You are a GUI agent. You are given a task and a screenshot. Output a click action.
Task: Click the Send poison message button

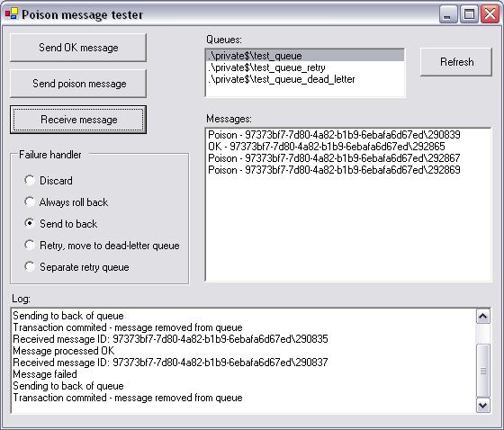tap(78, 84)
